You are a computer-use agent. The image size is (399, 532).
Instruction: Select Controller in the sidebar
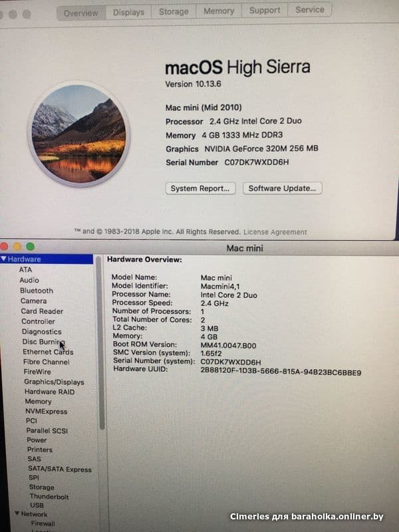pyautogui.click(x=38, y=321)
